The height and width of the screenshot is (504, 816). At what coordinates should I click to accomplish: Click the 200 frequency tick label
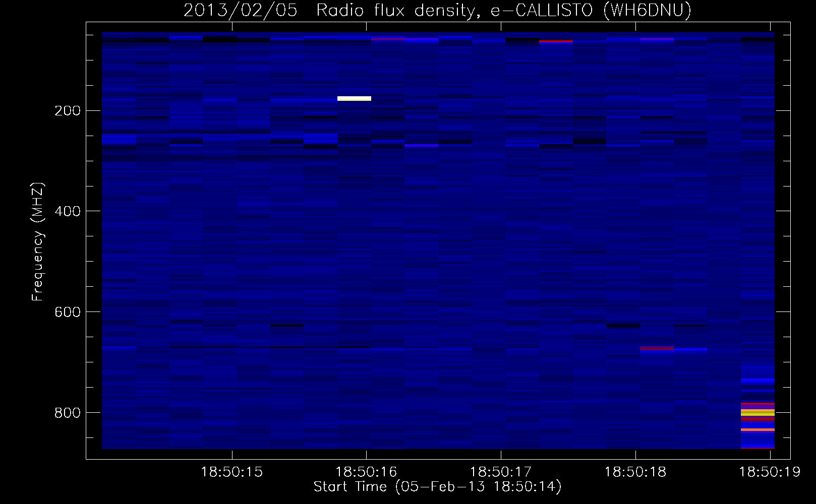(67, 110)
